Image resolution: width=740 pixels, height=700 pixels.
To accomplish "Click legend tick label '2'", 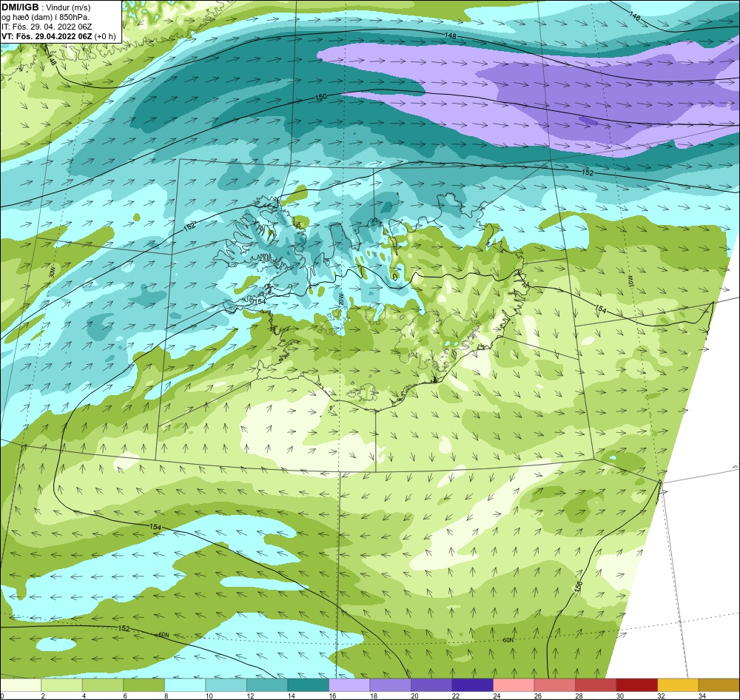I will point(42,696).
